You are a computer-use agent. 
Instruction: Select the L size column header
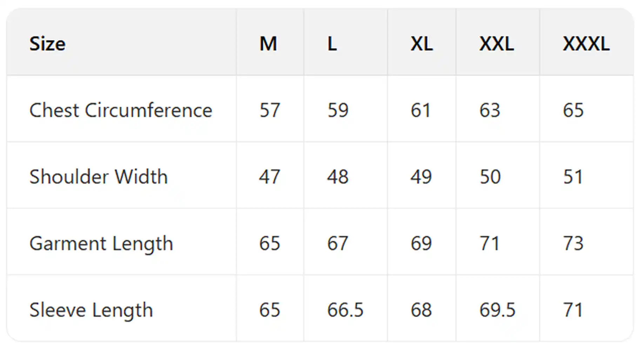332,44
